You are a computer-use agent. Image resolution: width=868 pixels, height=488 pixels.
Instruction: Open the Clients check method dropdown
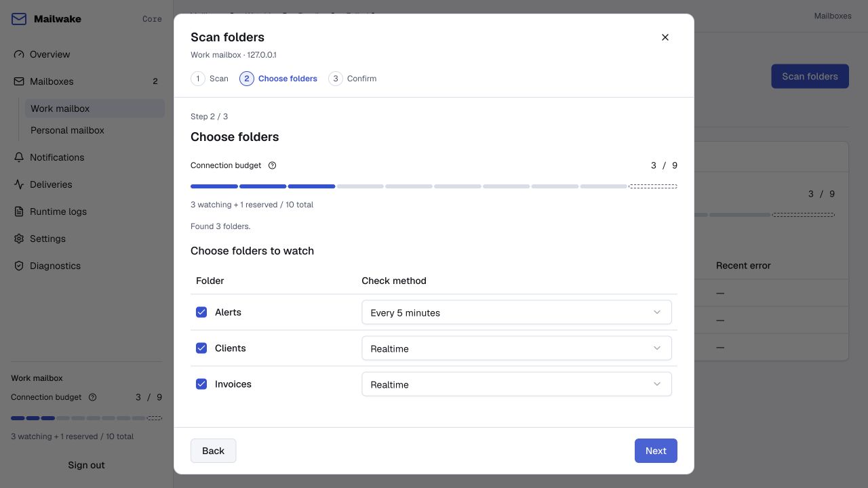(x=517, y=348)
